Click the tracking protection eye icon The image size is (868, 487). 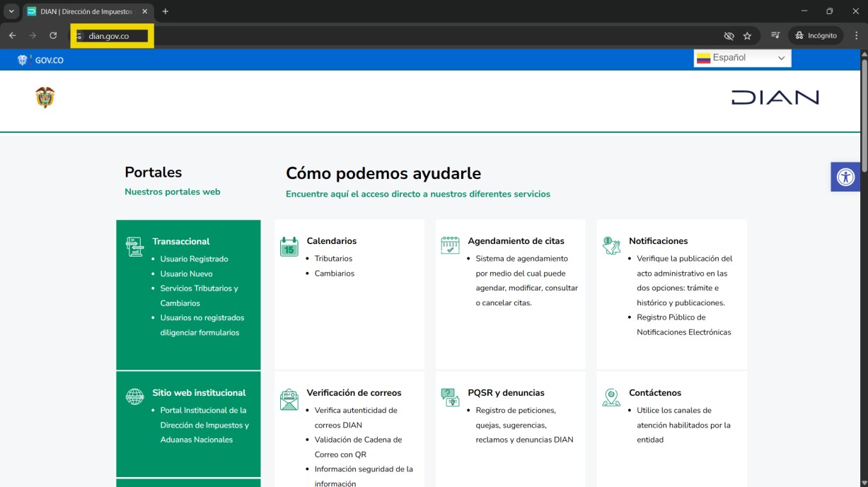tap(729, 35)
